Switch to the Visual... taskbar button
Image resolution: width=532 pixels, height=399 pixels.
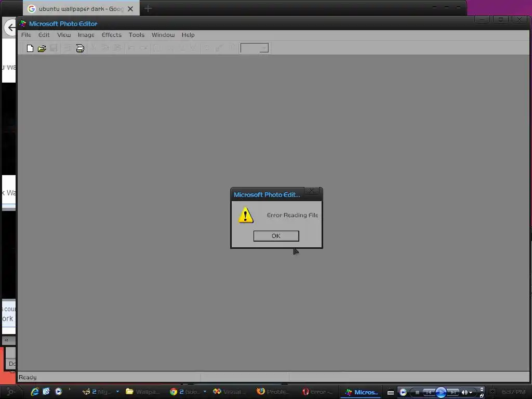click(228, 392)
